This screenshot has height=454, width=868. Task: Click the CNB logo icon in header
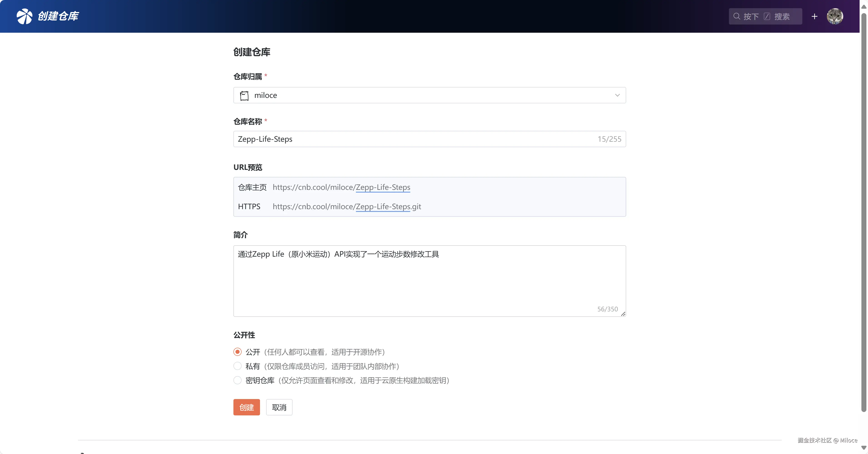pos(24,16)
